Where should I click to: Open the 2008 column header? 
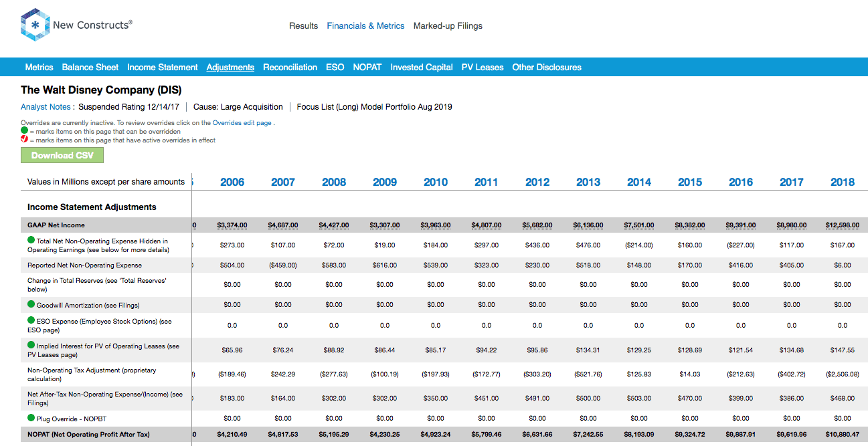click(x=334, y=182)
